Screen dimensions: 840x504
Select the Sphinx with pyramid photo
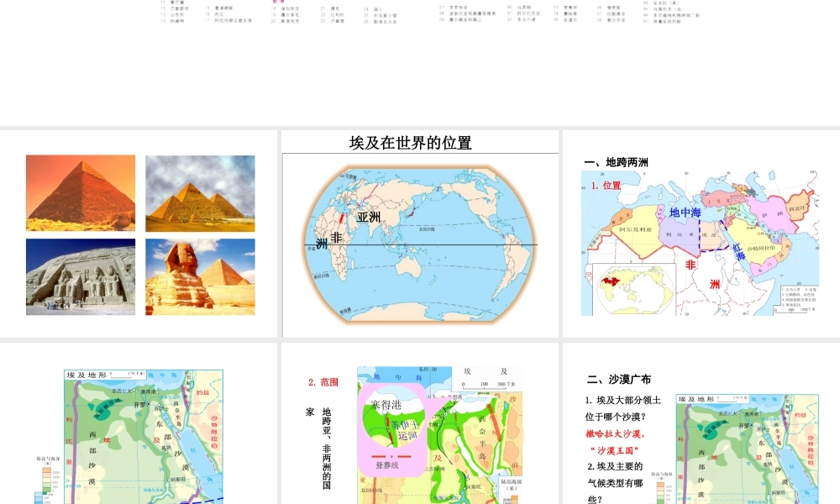pyautogui.click(x=201, y=277)
